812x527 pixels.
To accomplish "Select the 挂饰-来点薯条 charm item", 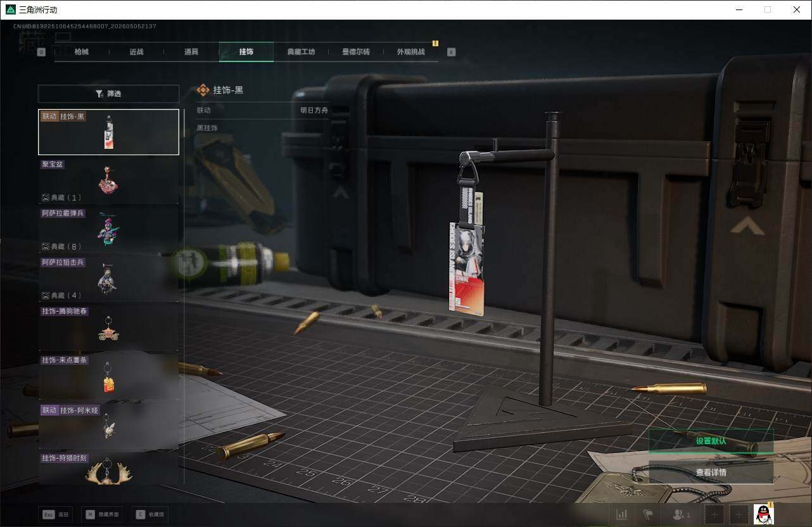I will [108, 376].
